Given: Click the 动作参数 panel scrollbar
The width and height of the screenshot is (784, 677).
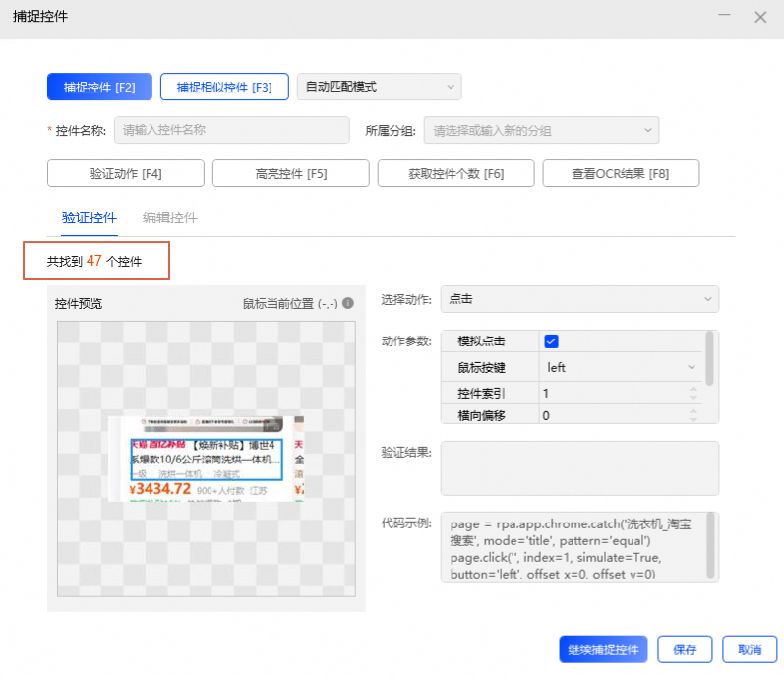Looking at the screenshot, I should tap(709, 358).
